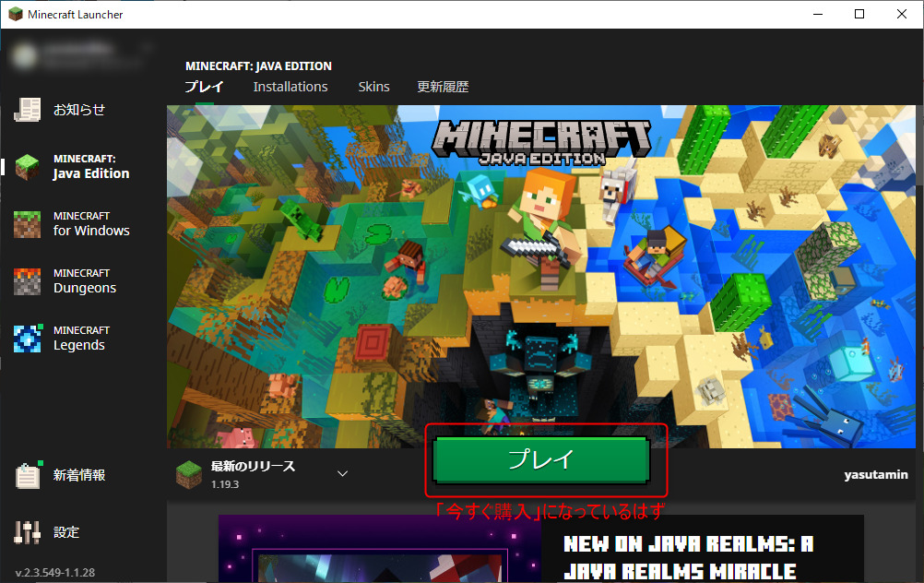The image size is (924, 583).
Task: Open the 最新のリリース version selector
Action: click(263, 474)
